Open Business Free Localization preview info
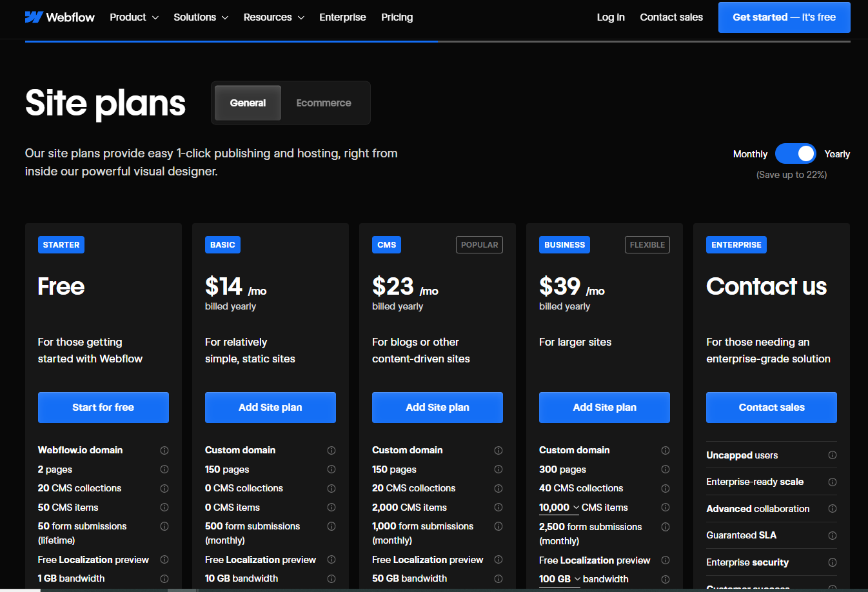This screenshot has height=592, width=868. (x=666, y=560)
